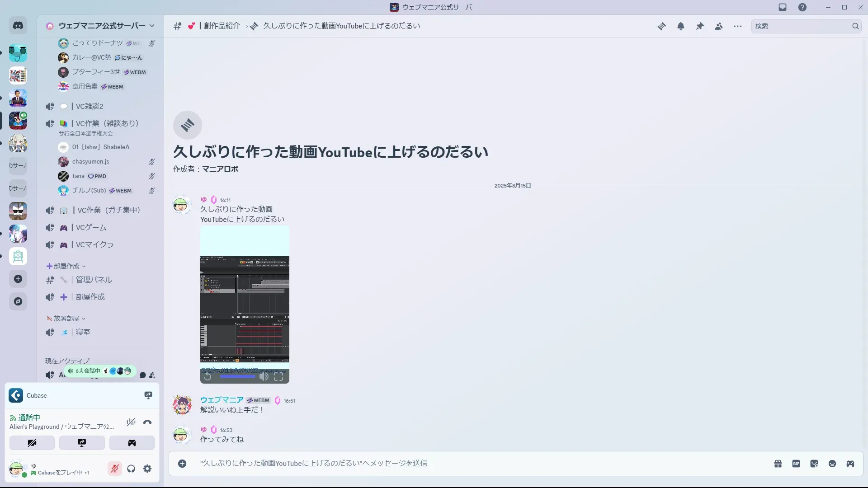The width and height of the screenshot is (868, 488).
Task: Toggle camera button in voice panel
Action: click(x=32, y=443)
